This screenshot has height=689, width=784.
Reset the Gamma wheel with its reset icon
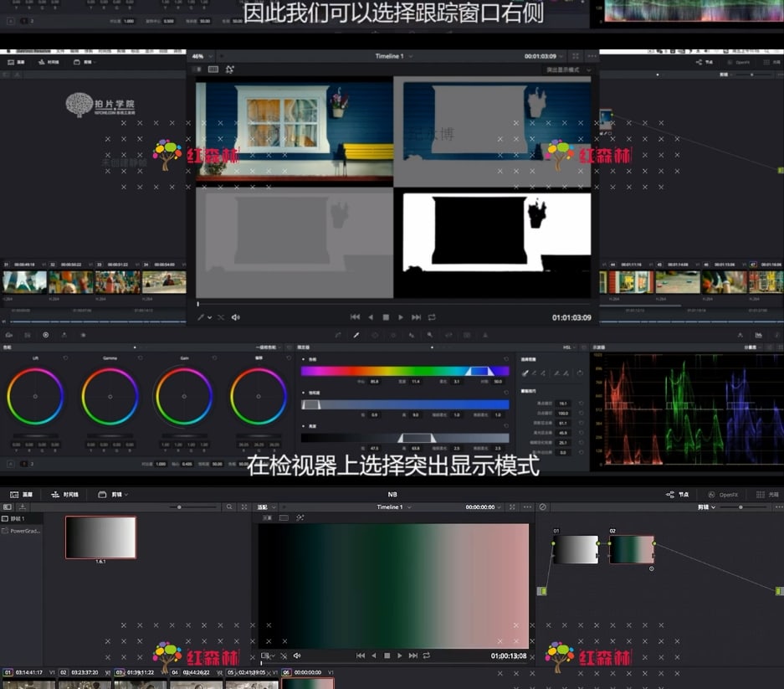pos(140,358)
